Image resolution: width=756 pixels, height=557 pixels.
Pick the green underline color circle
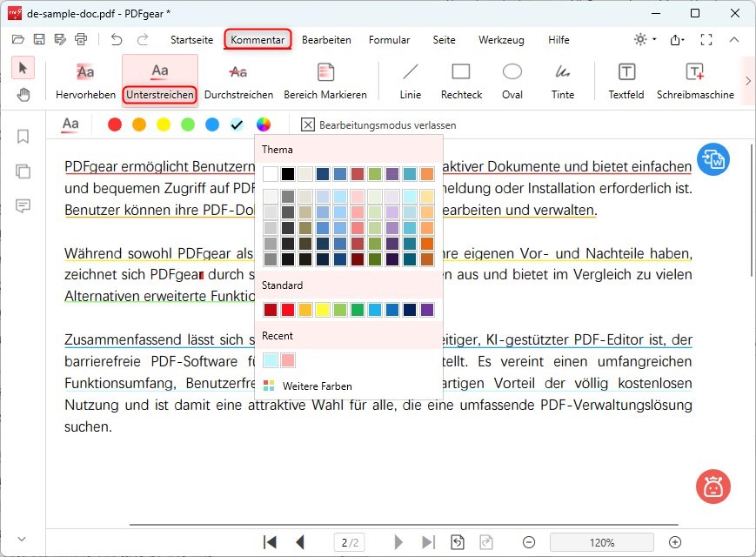[x=188, y=124]
